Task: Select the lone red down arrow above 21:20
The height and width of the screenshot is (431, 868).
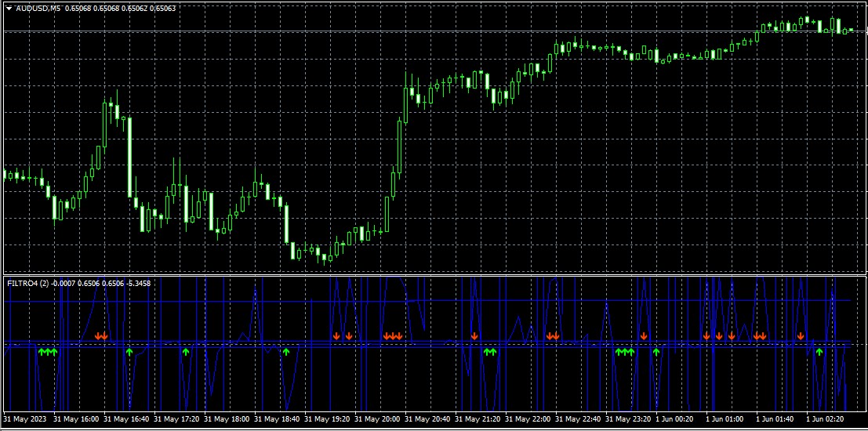Action: 474,336
